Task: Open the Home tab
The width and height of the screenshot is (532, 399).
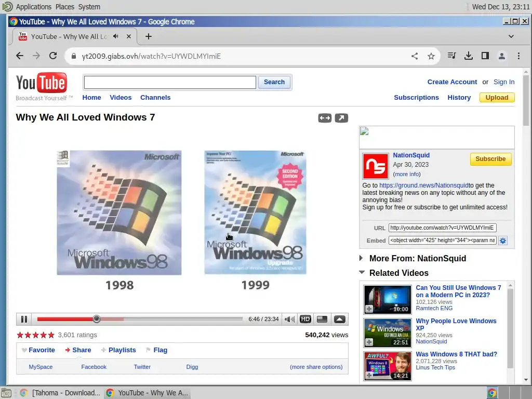Action: (x=91, y=97)
